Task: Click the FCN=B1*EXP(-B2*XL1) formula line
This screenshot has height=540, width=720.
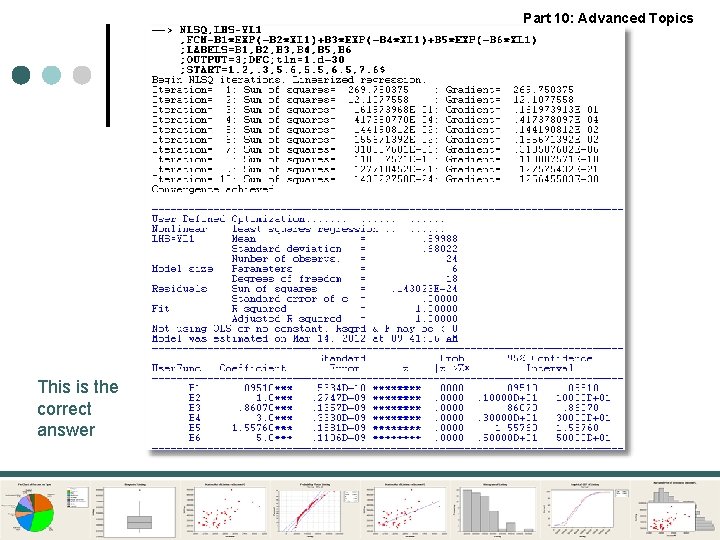Action: coord(358,40)
